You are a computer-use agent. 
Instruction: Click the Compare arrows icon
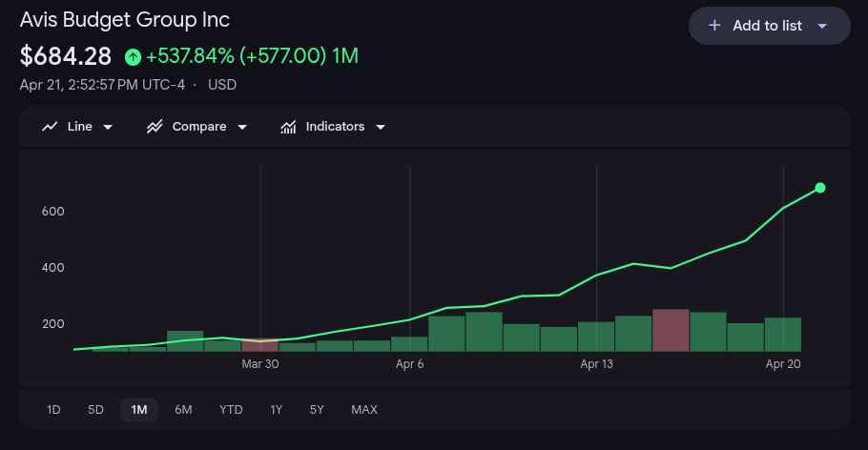(155, 127)
